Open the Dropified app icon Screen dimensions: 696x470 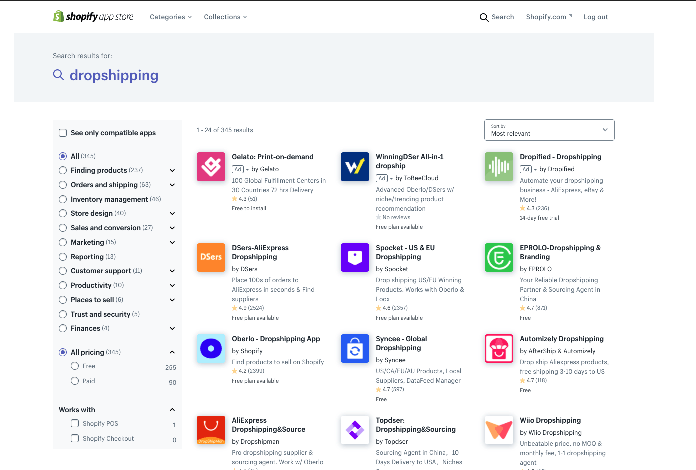(499, 166)
